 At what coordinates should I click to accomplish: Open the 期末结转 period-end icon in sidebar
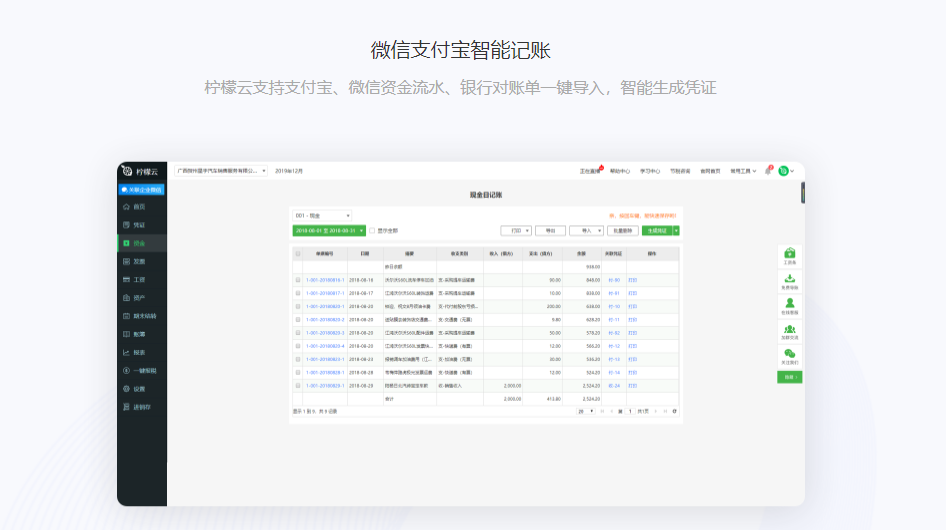(126, 316)
